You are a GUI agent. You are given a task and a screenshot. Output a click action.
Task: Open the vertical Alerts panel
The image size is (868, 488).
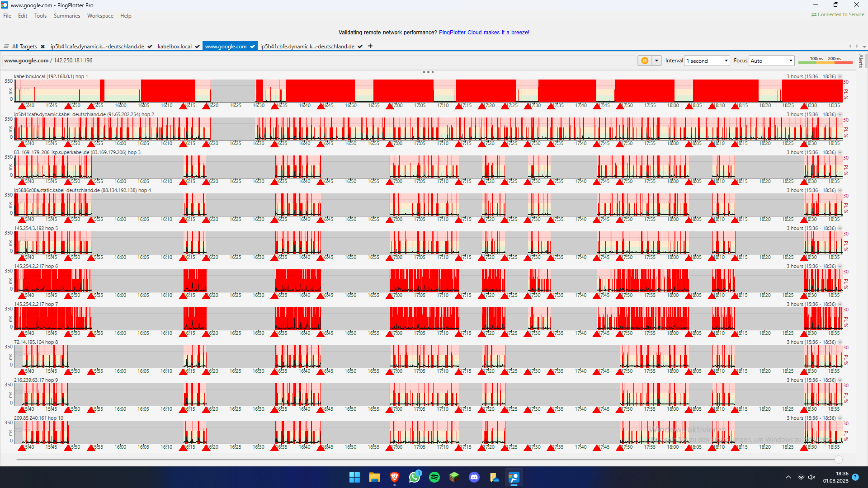(x=860, y=61)
